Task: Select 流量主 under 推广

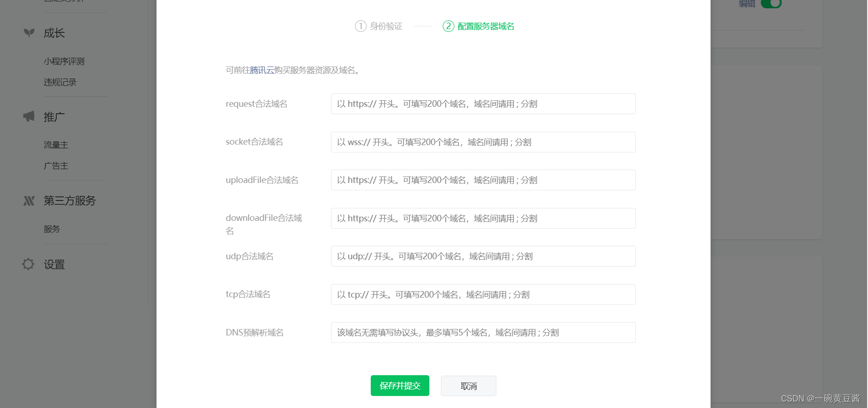Action: coord(56,145)
